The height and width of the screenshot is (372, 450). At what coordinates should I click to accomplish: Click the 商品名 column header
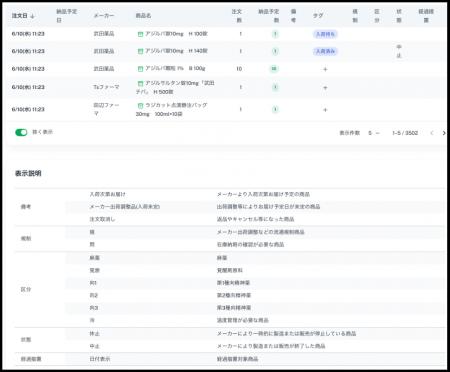(x=143, y=16)
